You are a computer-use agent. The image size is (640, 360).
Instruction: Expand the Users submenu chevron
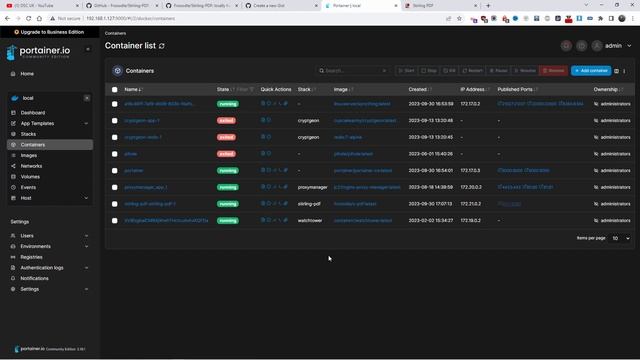tap(86, 236)
